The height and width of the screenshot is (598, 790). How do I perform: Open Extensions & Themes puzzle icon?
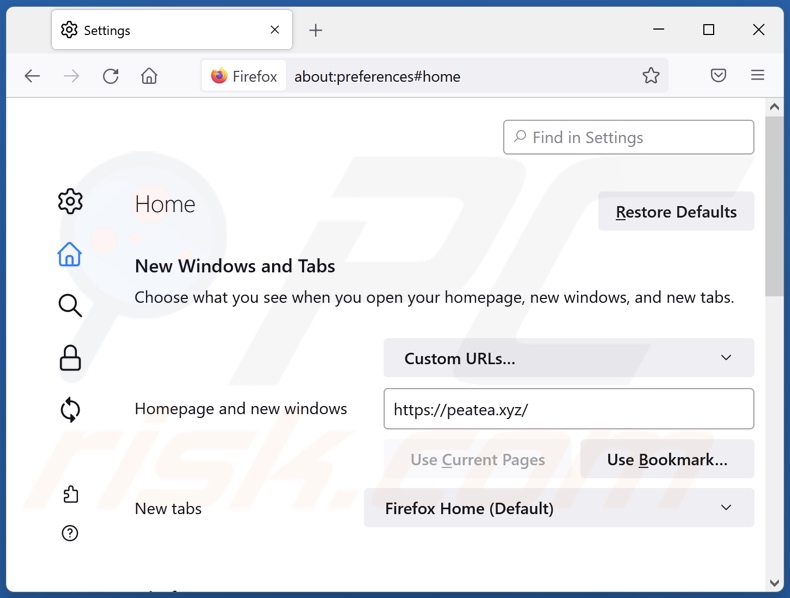70,494
